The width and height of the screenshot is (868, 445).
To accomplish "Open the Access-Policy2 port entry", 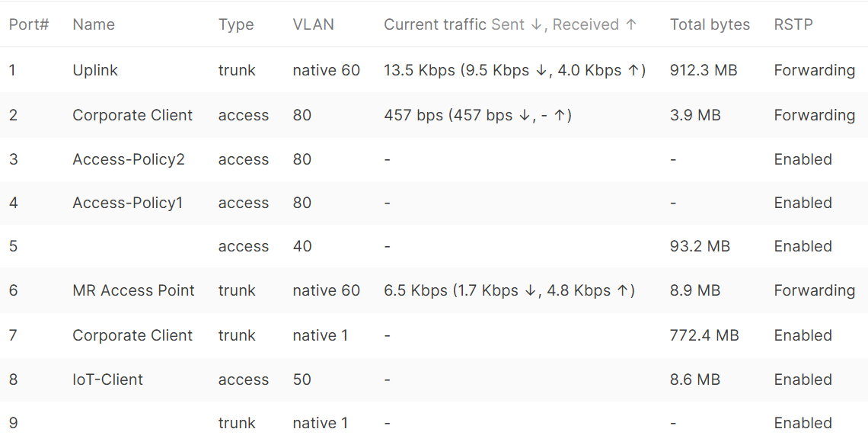I will (x=434, y=159).
